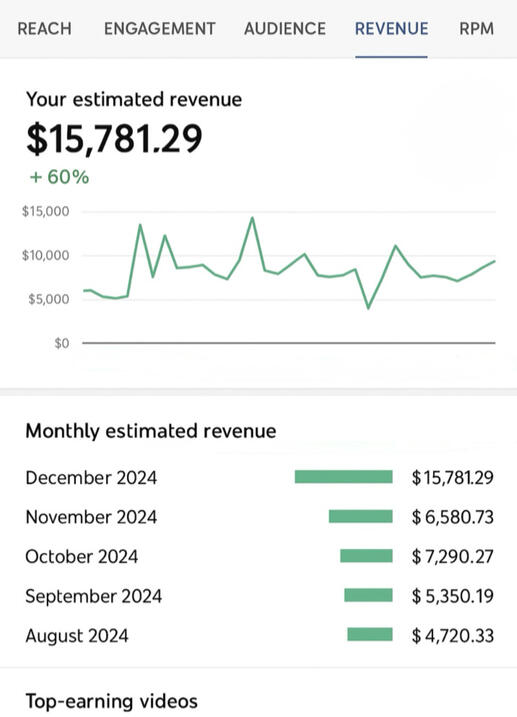Screen dimensions: 517x717
Task: Select the AUDIENCE tab
Action: coord(285,29)
